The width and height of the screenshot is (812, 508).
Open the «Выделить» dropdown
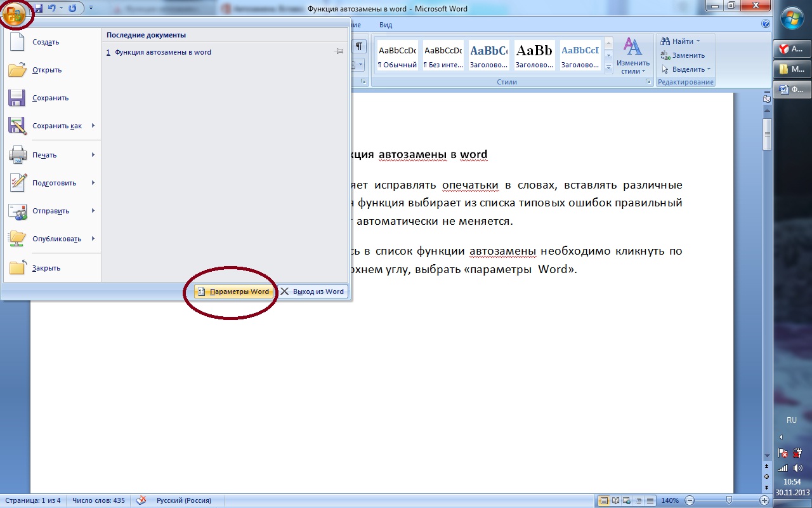686,69
